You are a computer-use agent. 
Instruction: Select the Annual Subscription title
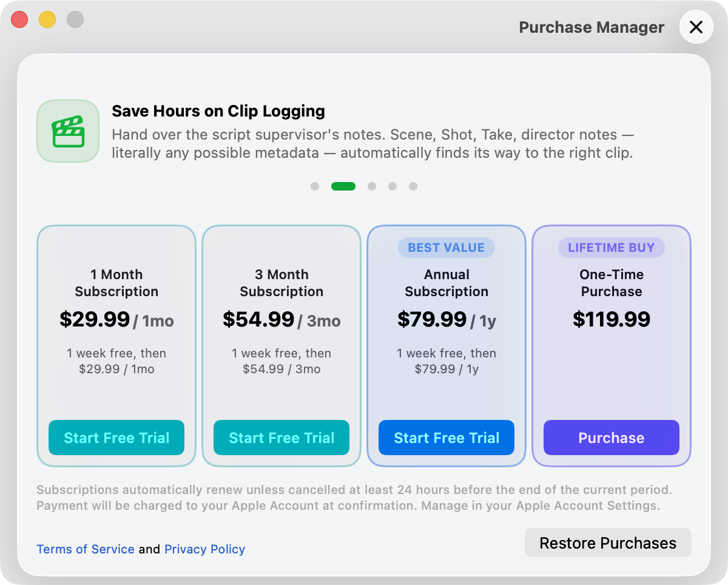click(447, 283)
